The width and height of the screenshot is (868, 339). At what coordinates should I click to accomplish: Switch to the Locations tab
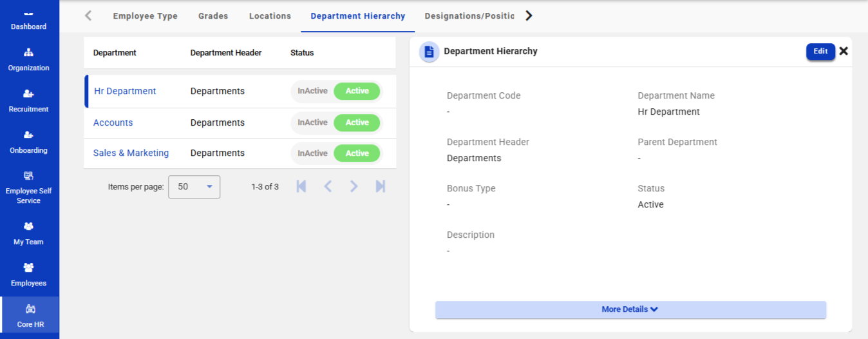point(270,16)
